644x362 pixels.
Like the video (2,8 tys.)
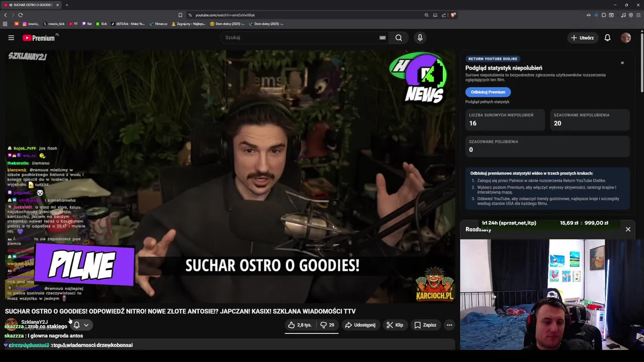[x=300, y=325]
